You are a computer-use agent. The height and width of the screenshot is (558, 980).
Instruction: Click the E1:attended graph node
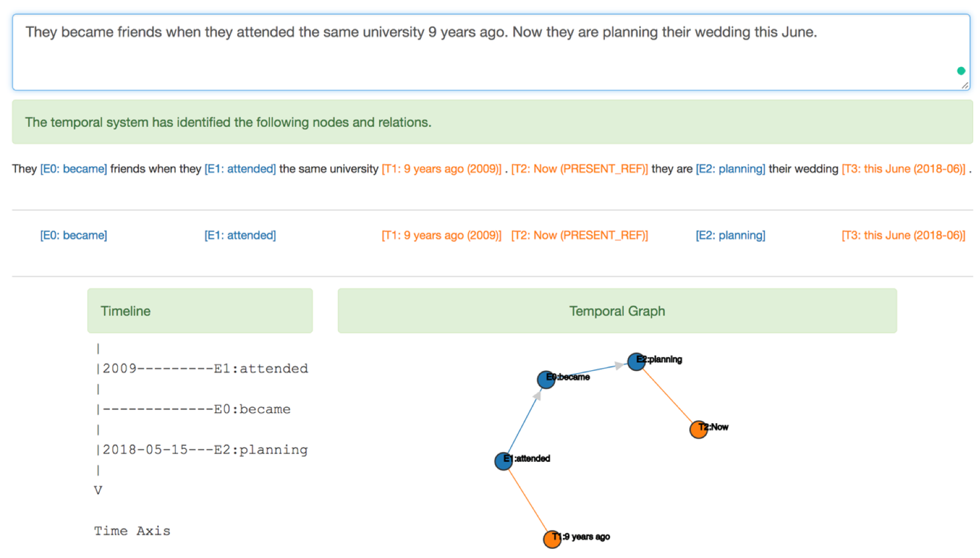coord(503,461)
